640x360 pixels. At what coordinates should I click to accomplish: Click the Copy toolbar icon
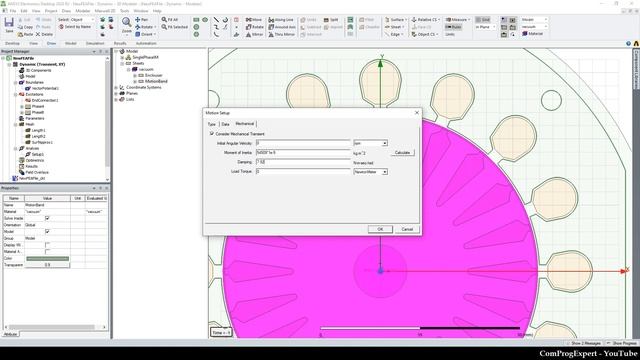coord(26,27)
